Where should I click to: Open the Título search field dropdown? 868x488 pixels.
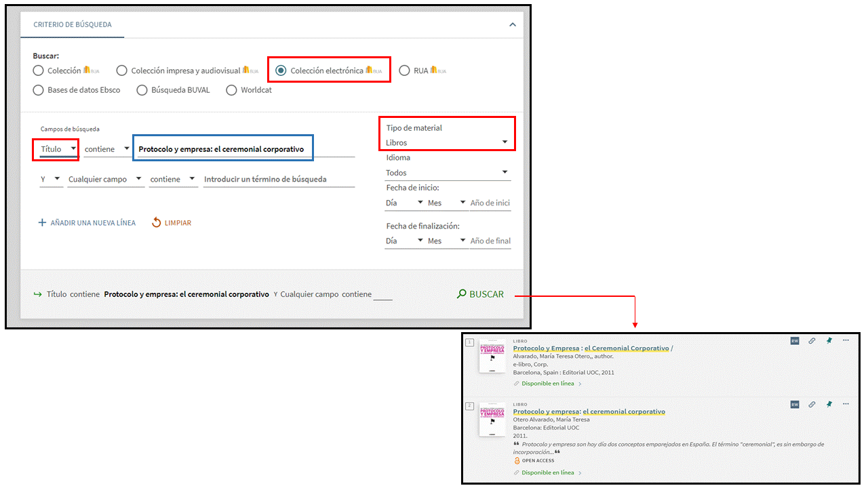pos(58,149)
